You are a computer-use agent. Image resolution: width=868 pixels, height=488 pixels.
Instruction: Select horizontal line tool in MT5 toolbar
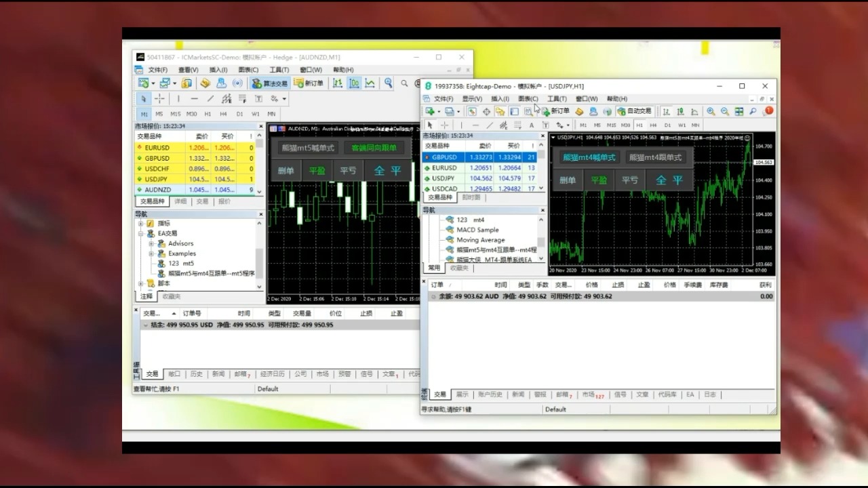click(x=194, y=99)
